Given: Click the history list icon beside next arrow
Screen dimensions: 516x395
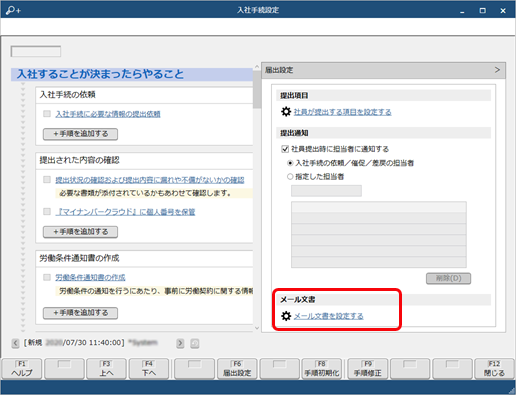Looking at the screenshot, I should tap(195, 343).
